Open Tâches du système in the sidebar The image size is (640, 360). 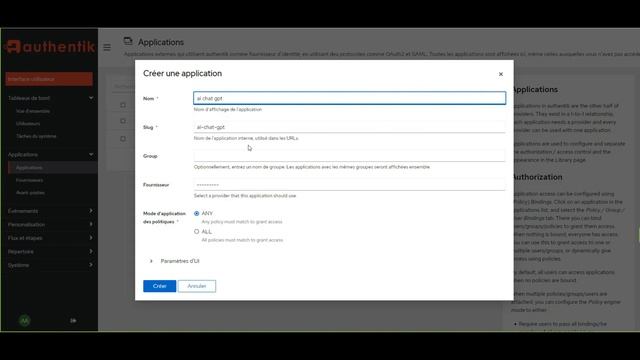point(36,136)
